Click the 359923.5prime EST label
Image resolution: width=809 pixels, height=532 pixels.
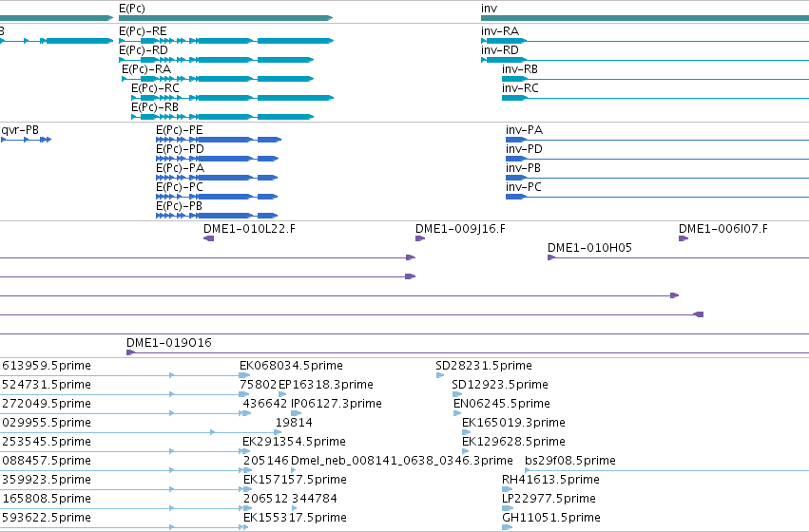point(47,480)
